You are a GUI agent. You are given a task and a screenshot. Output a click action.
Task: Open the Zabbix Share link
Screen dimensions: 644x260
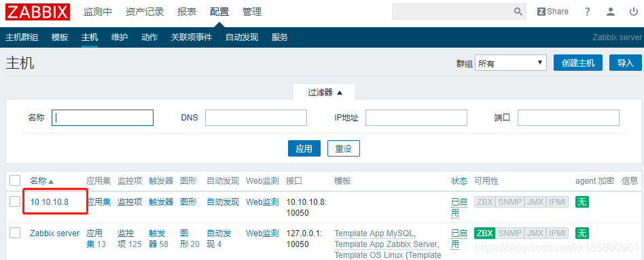(x=553, y=12)
